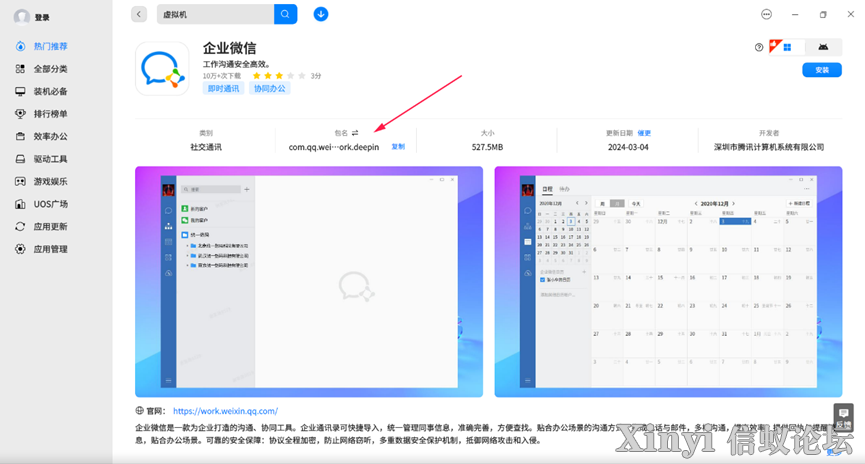The width and height of the screenshot is (865, 464).
Task: Switch to the Windows version tab
Action: click(787, 47)
